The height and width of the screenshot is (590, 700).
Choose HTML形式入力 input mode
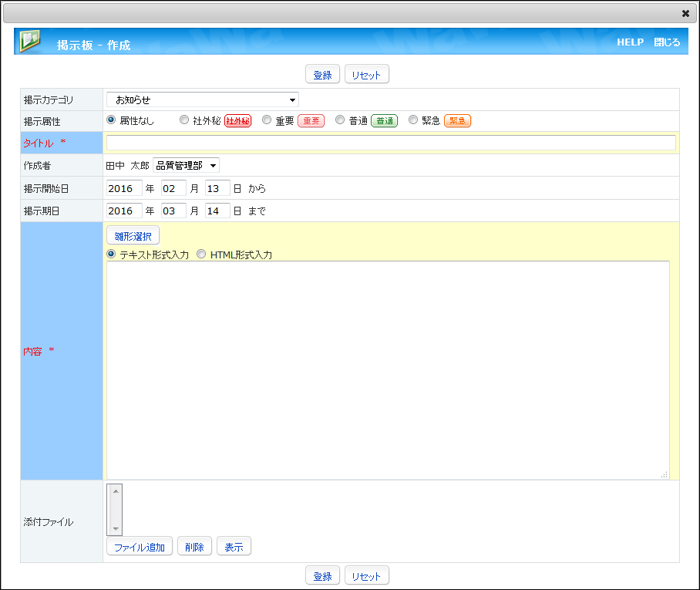pyautogui.click(x=201, y=254)
